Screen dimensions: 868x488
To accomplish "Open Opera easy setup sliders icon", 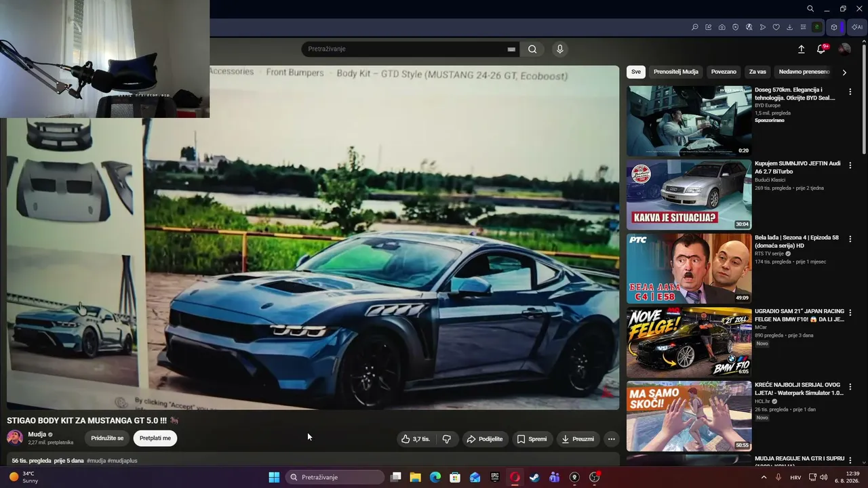I will [803, 27].
